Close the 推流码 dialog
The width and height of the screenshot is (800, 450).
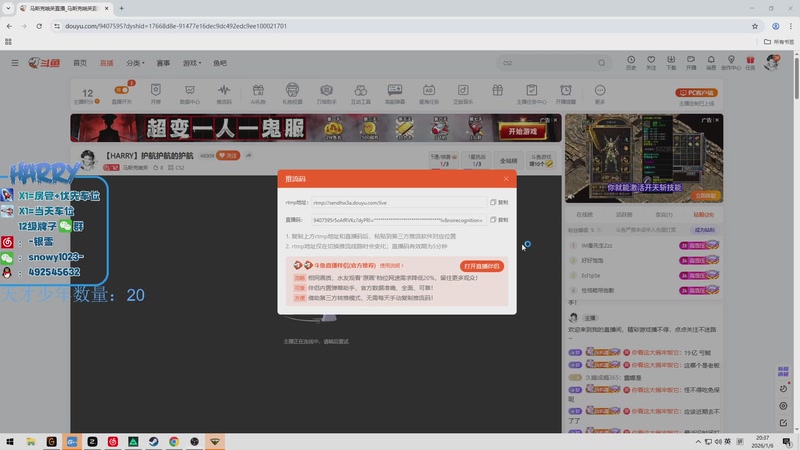coord(506,179)
